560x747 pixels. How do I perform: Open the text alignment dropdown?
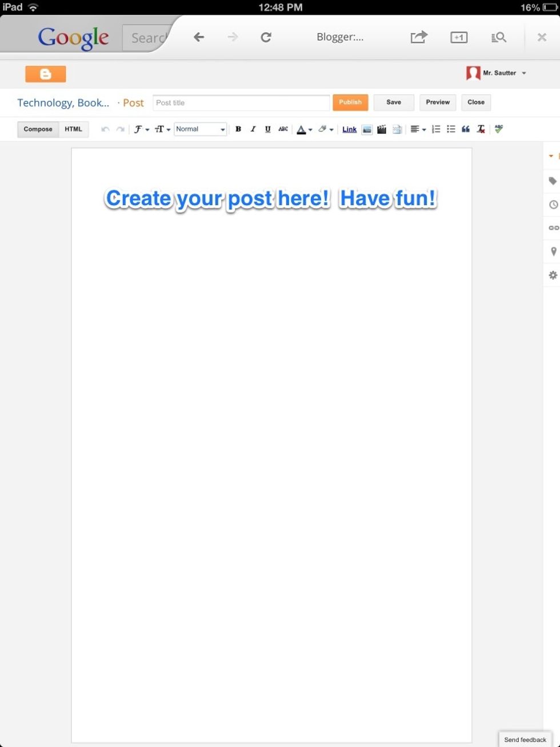pyautogui.click(x=418, y=129)
